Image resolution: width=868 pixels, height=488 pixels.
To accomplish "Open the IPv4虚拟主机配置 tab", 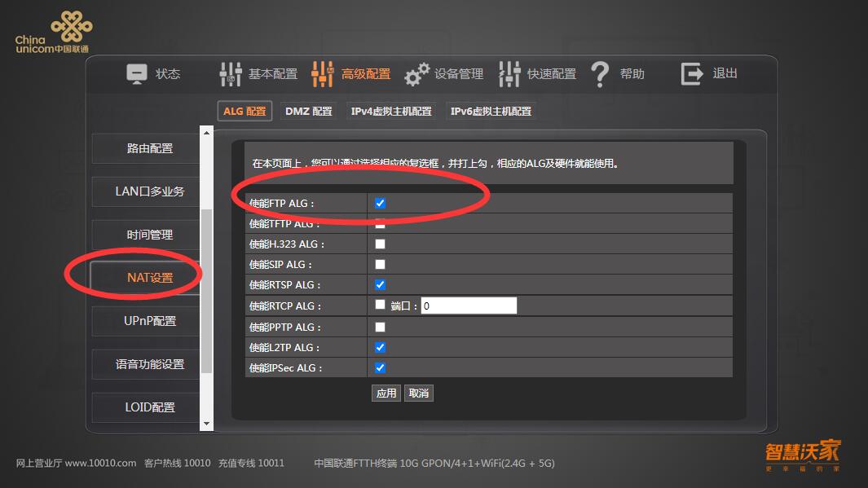I will (391, 112).
